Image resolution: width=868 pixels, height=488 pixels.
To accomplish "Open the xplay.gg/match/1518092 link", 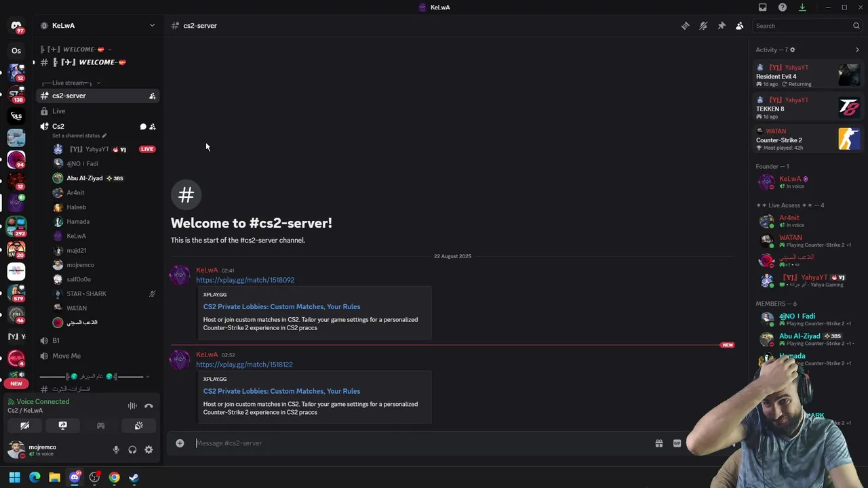I will tap(245, 280).
